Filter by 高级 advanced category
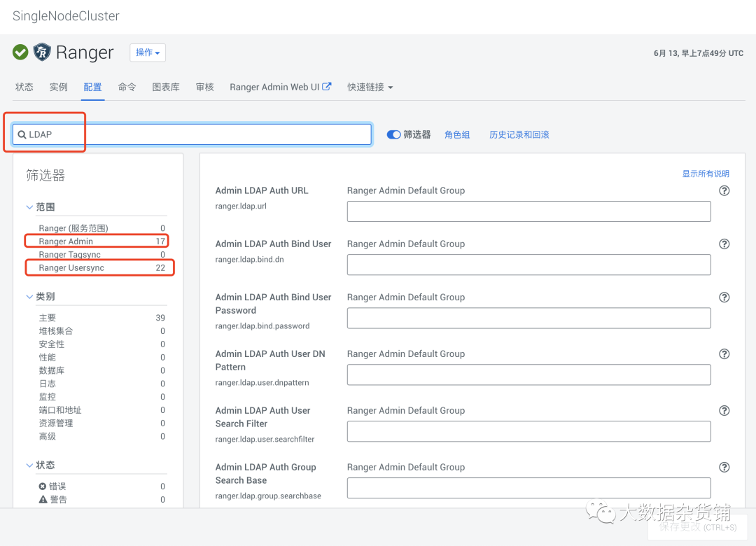Image resolution: width=756 pixels, height=546 pixels. coord(101,436)
